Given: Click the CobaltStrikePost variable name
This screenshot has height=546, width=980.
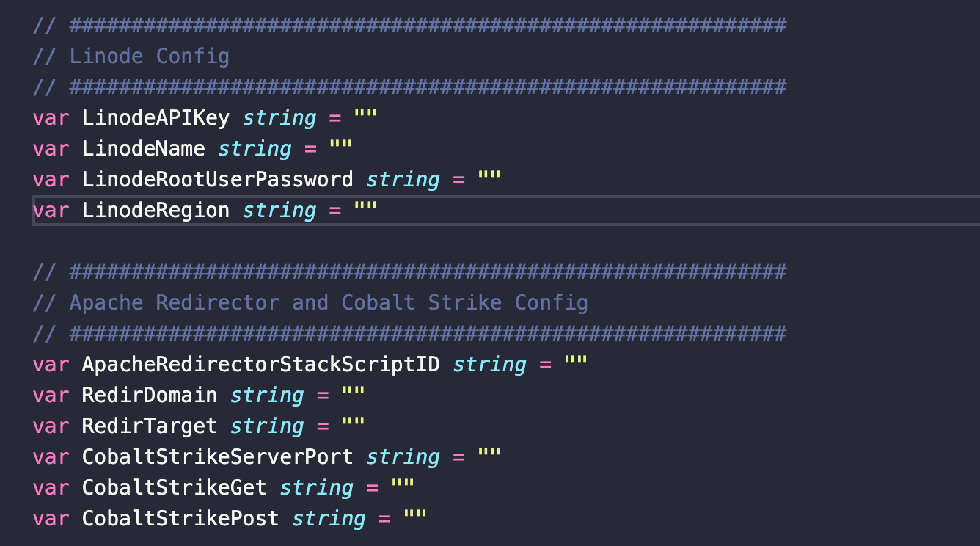Looking at the screenshot, I should pyautogui.click(x=180, y=519).
